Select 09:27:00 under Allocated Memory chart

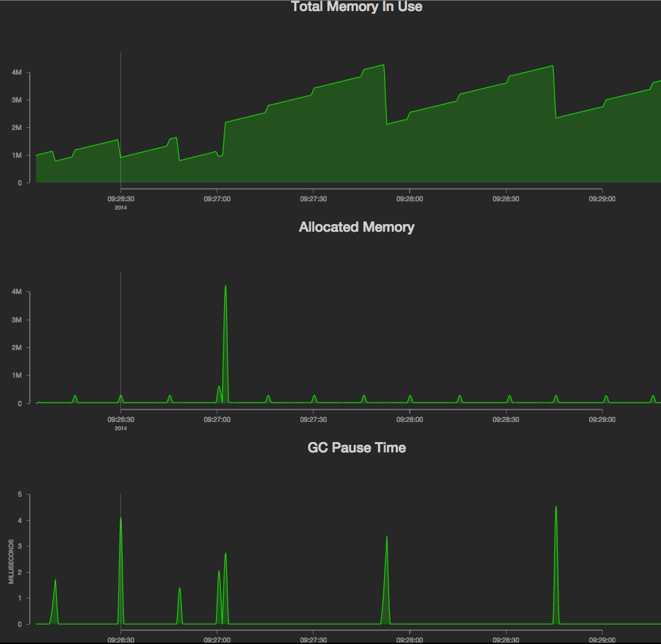tap(217, 419)
